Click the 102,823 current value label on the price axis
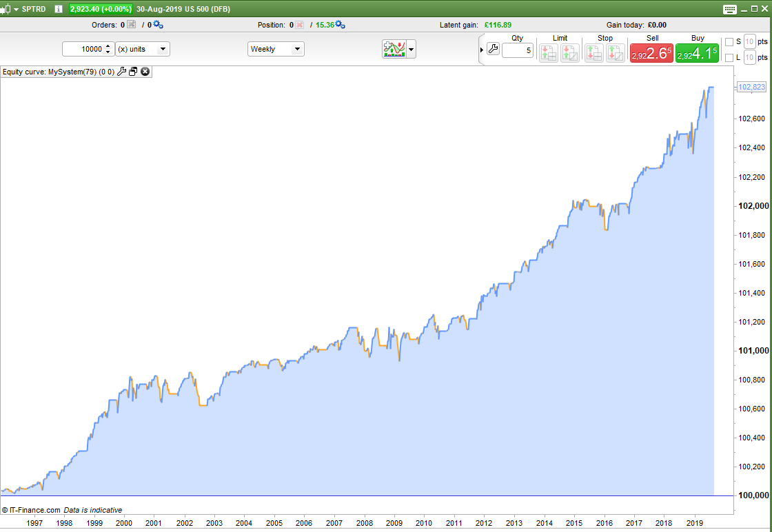Viewport: 772px width, 532px height. pyautogui.click(x=752, y=87)
